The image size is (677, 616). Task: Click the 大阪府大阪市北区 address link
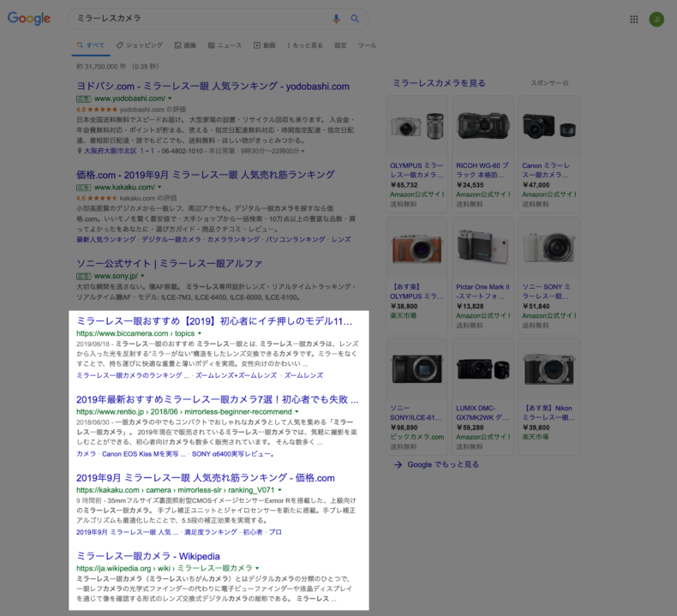coord(119,151)
